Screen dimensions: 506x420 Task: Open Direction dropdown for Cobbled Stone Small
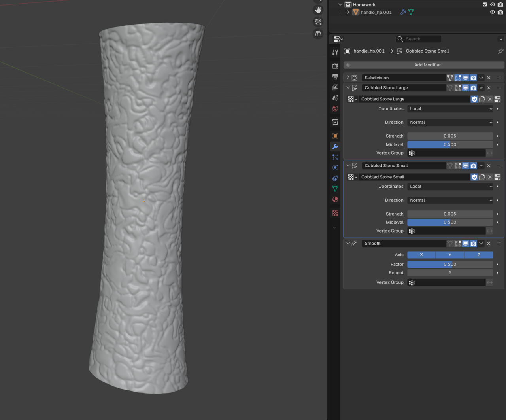point(450,201)
